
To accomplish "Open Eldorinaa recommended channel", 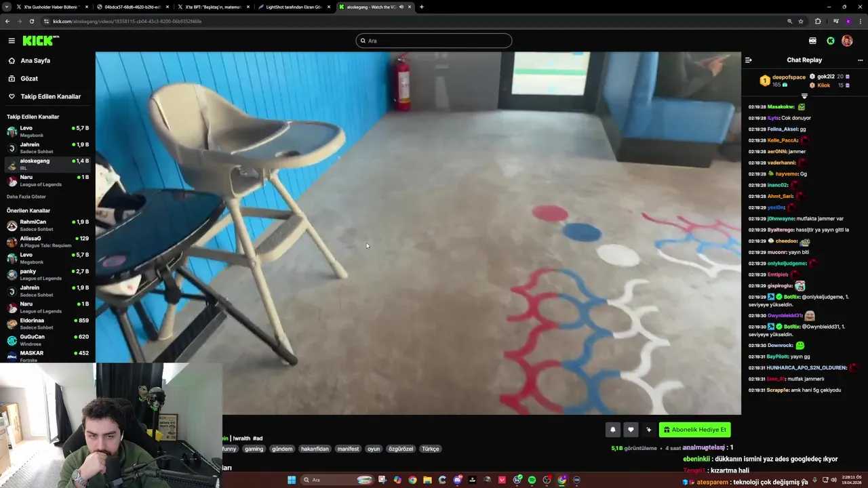I will (47, 323).
